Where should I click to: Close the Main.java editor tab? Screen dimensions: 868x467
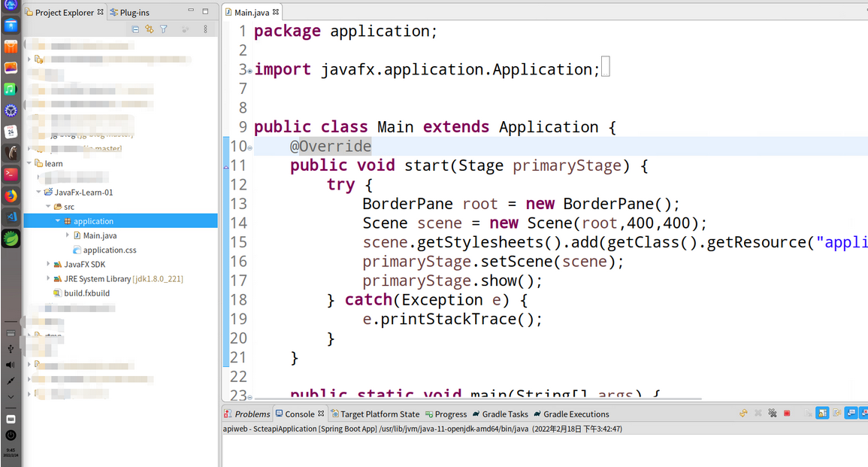tap(276, 11)
